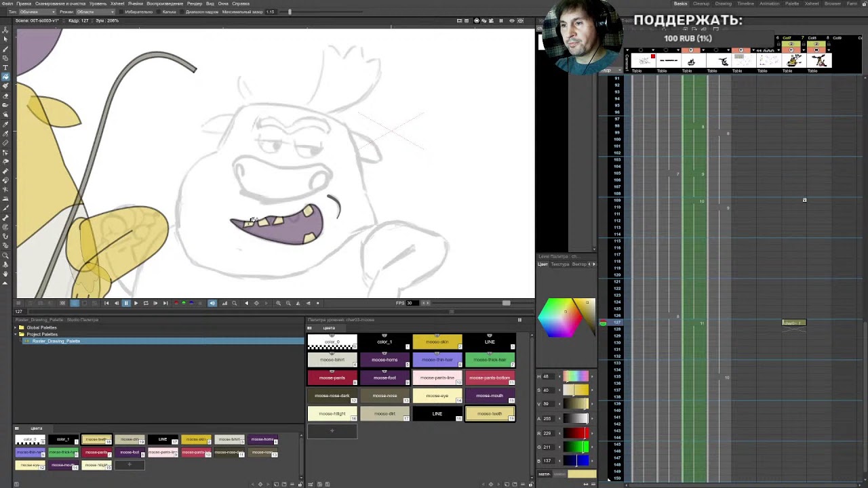The image size is (868, 488).
Task: Toggle the sound playback speaker icon
Action: click(x=212, y=303)
